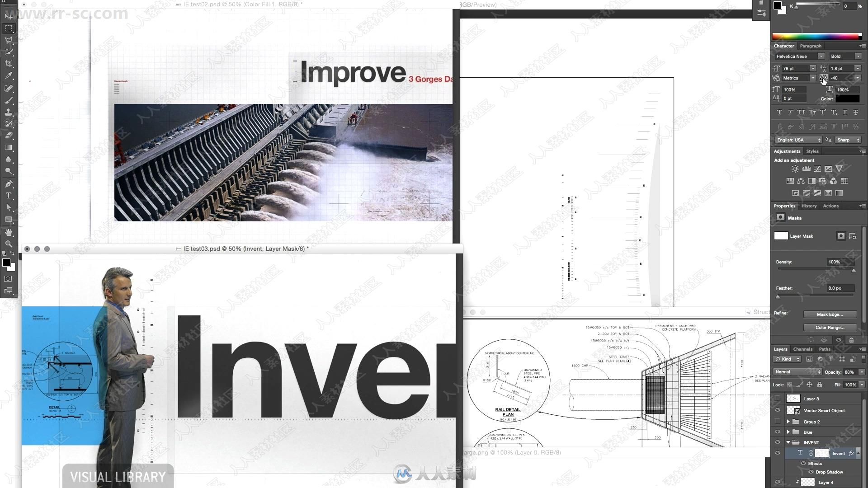Switch to the Character panel tab

point(784,46)
